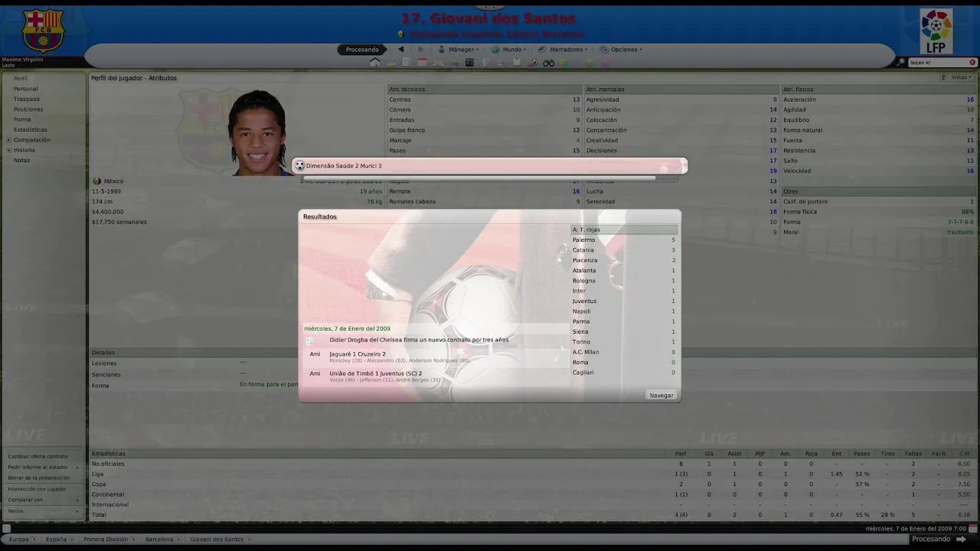Click the Liga statistics row

pyautogui.click(x=532, y=474)
